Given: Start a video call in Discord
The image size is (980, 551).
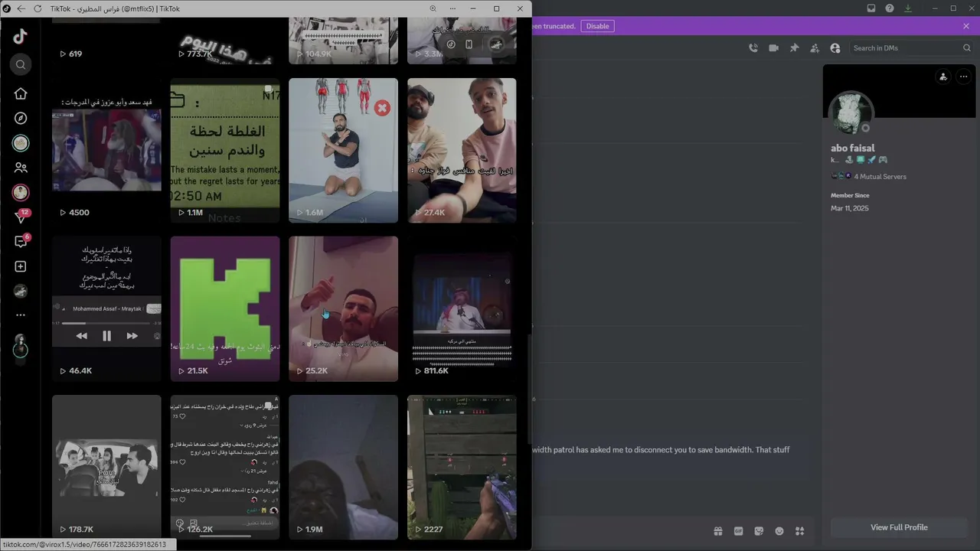Looking at the screenshot, I should point(773,47).
